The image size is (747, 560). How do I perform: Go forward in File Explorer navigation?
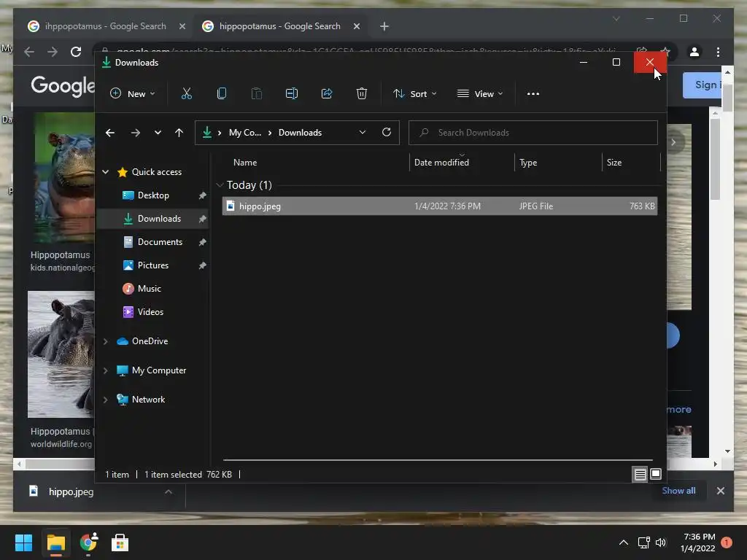click(x=135, y=133)
